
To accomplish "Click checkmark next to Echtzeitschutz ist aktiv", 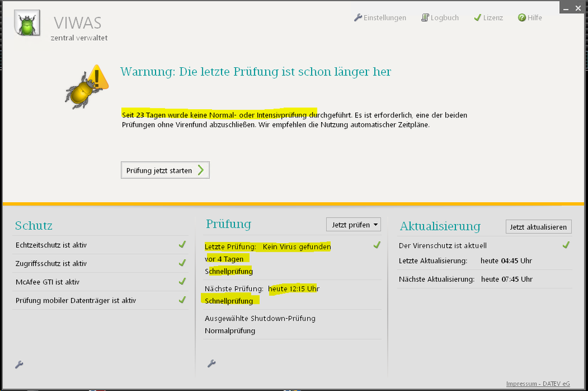I will 182,245.
